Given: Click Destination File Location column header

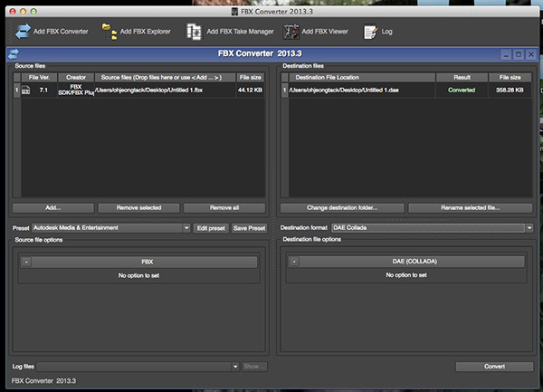Looking at the screenshot, I should point(362,77).
